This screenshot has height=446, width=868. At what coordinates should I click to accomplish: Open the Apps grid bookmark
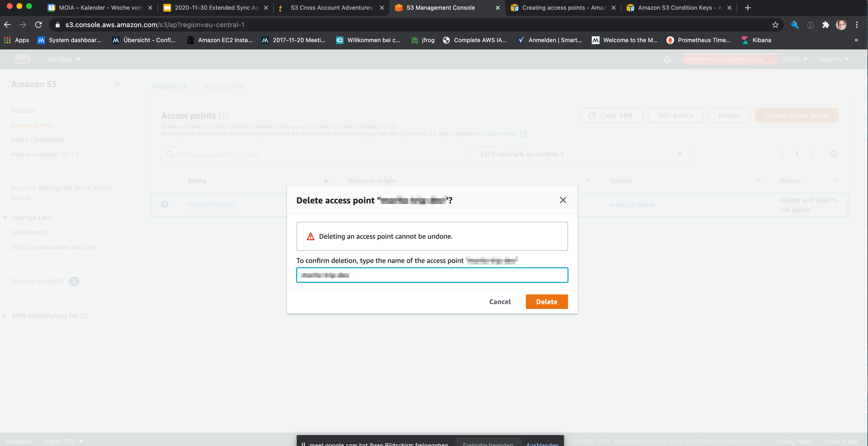coord(16,40)
